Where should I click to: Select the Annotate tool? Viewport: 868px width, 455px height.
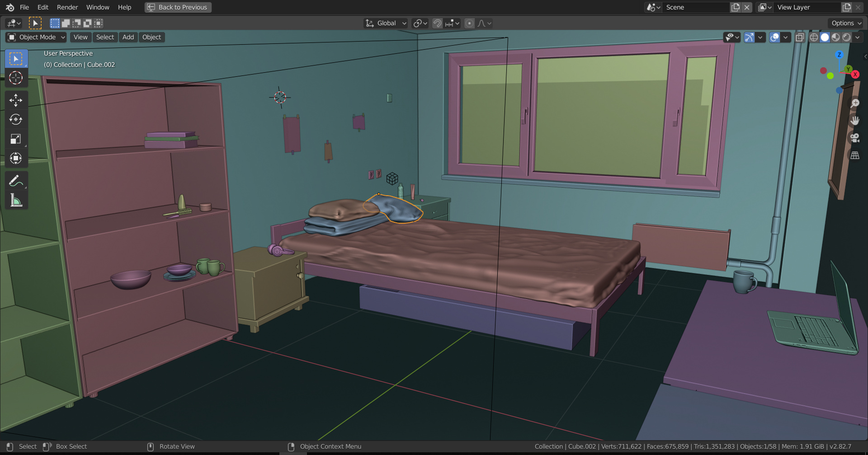click(16, 181)
